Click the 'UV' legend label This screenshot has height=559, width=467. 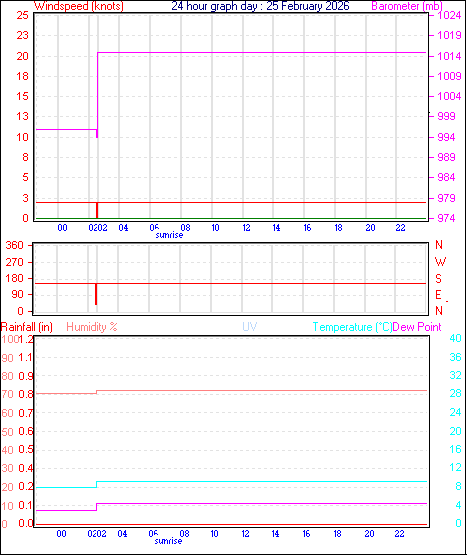pos(250,327)
